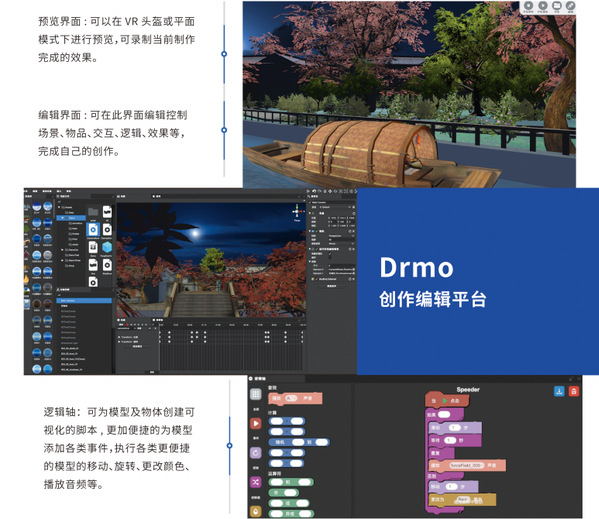Collapse the root Assets tree arrow
599x519 pixels.
pyautogui.click(x=59, y=207)
